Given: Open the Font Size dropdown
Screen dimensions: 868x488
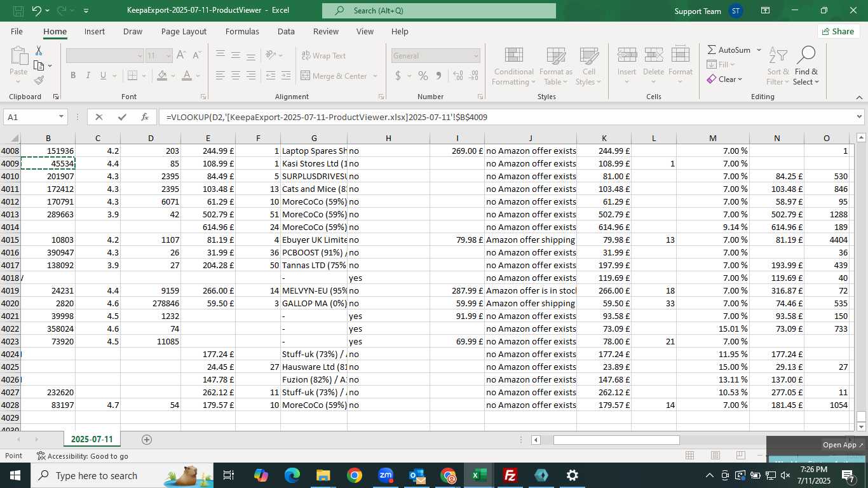Looking at the screenshot, I should [168, 56].
